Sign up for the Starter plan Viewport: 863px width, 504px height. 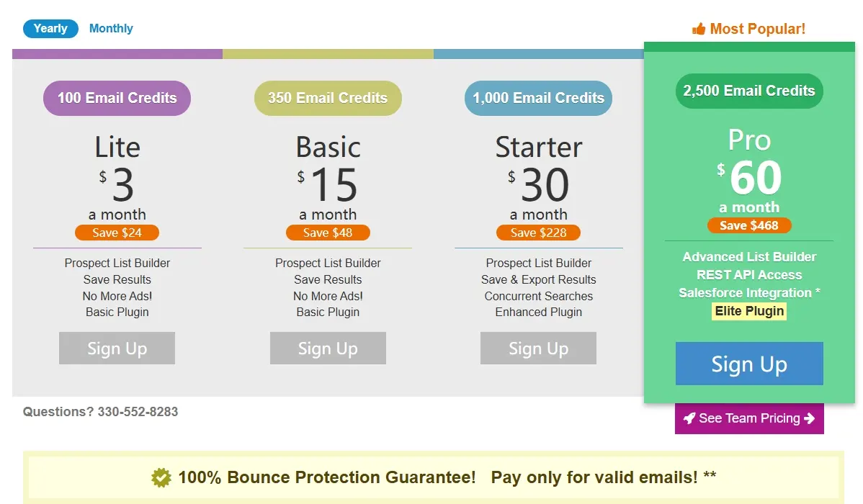click(538, 348)
